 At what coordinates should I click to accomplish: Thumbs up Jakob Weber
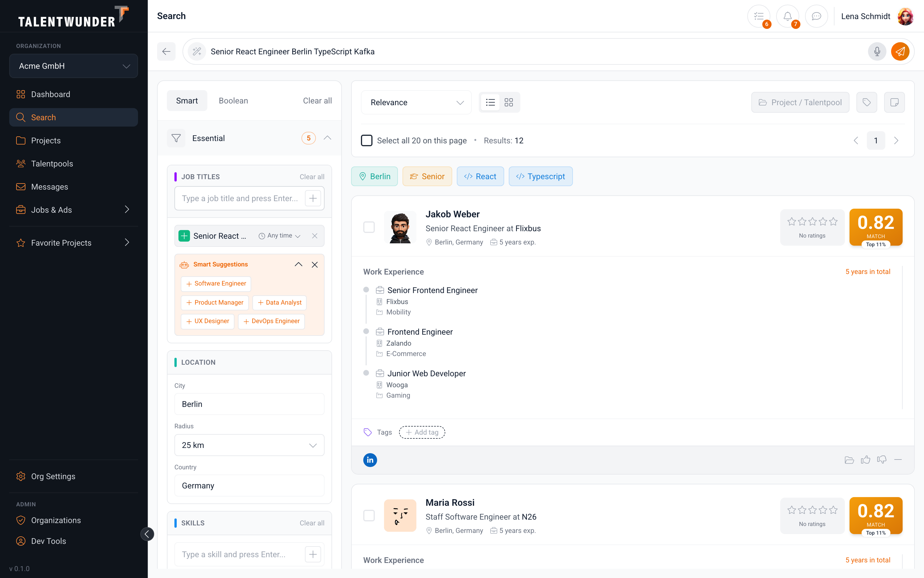[x=866, y=460]
